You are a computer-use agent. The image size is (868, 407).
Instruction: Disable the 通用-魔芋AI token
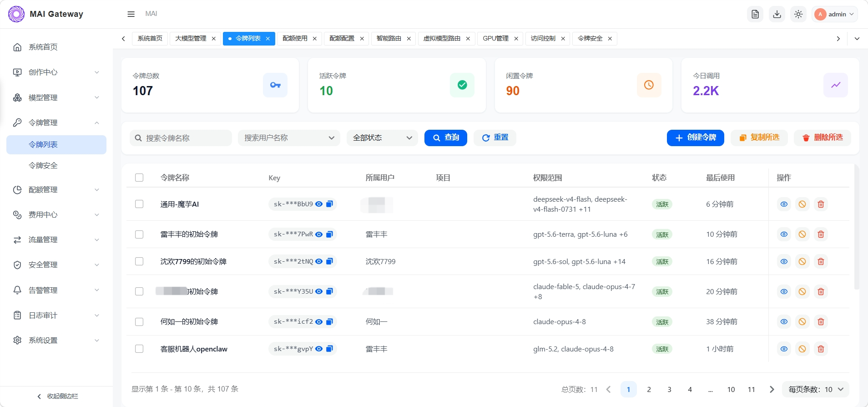pos(802,204)
